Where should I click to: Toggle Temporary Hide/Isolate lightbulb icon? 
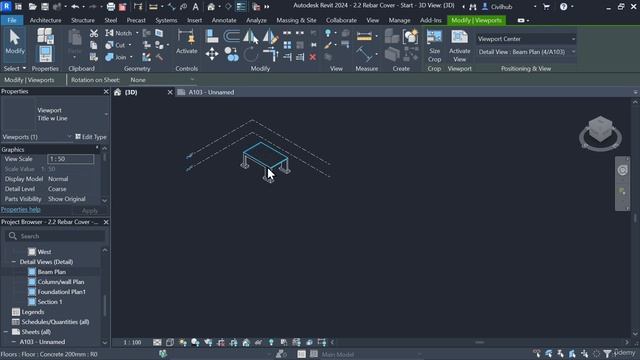(x=271, y=342)
